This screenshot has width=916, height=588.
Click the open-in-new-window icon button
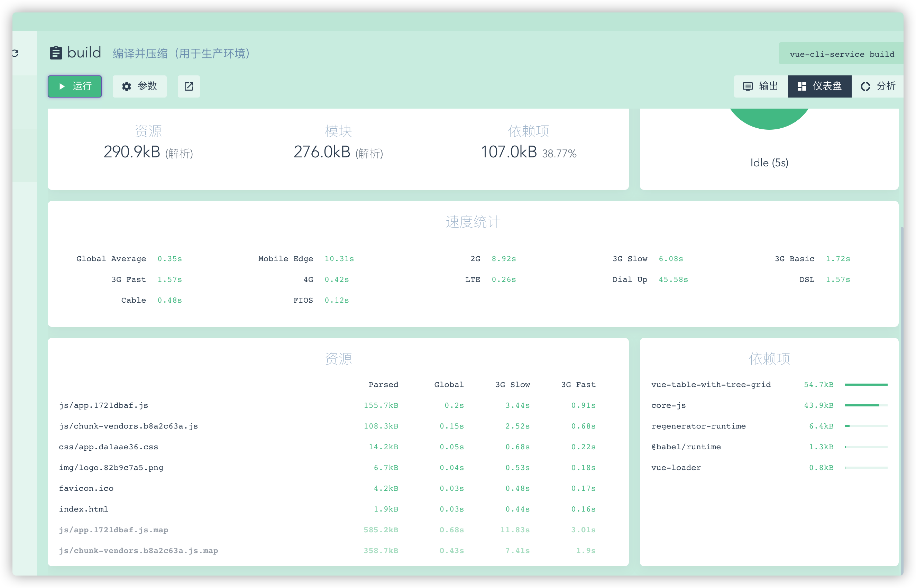tap(189, 86)
